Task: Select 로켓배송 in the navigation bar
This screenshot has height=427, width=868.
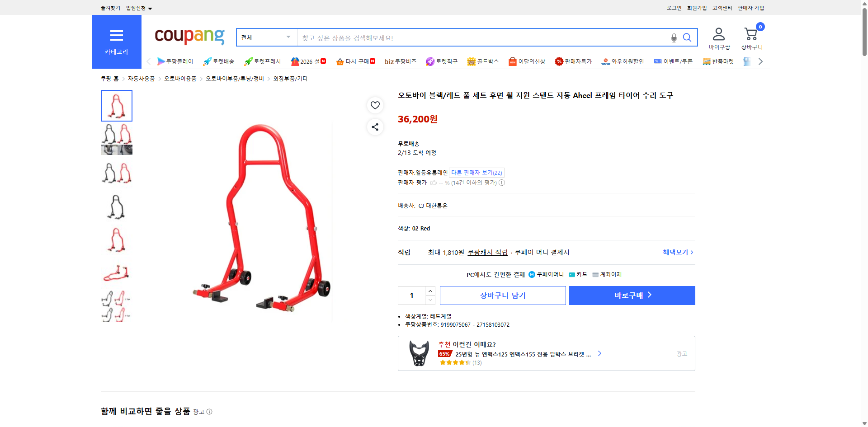Action: tap(218, 61)
